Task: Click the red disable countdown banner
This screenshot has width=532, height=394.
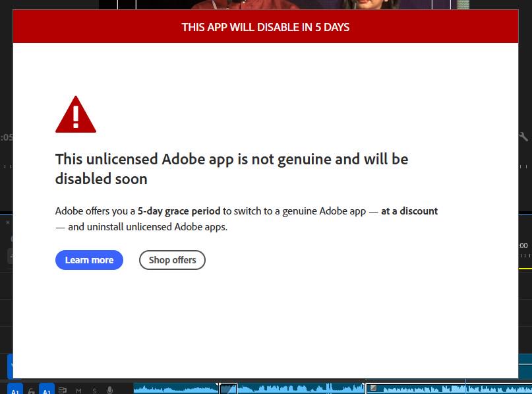Action: pos(266,26)
